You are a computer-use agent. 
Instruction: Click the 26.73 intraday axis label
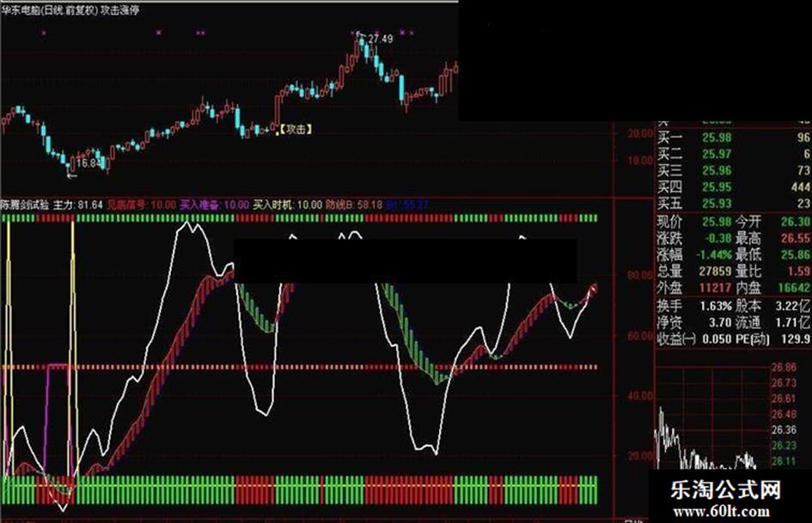[784, 383]
